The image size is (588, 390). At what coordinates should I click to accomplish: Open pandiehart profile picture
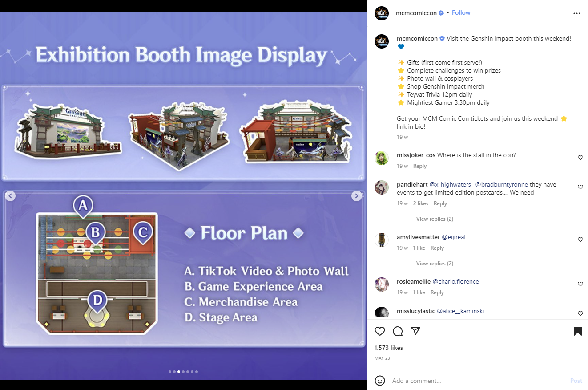[x=382, y=187]
